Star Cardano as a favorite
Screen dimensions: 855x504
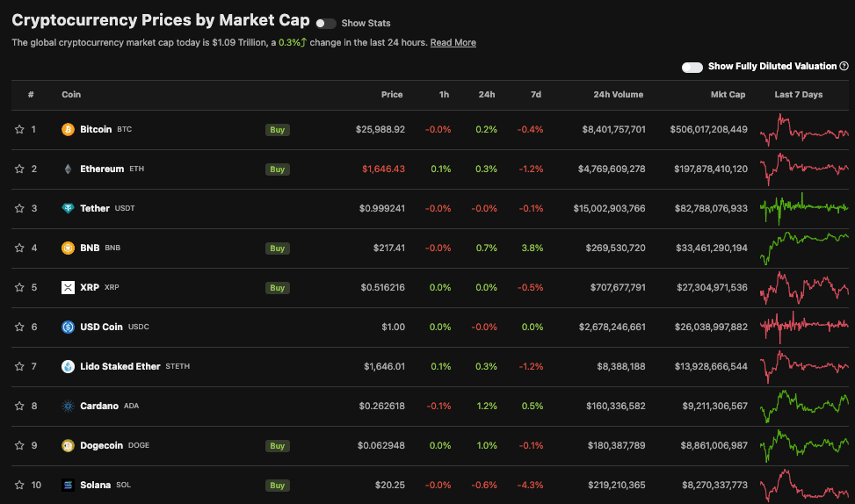click(x=19, y=406)
